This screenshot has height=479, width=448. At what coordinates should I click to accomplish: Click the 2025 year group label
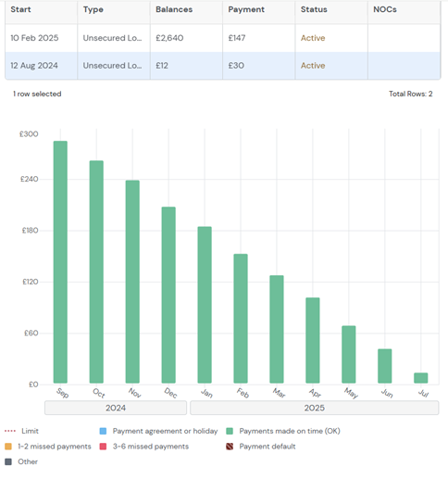point(315,408)
